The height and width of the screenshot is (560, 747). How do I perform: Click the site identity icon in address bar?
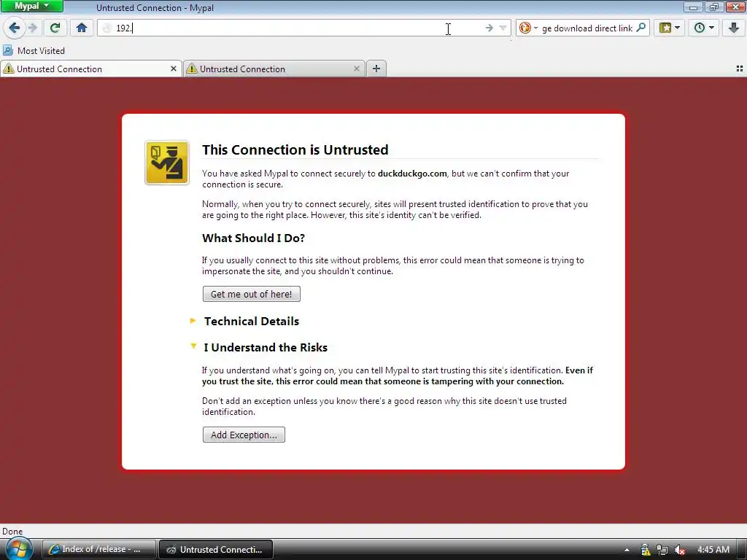(107, 28)
